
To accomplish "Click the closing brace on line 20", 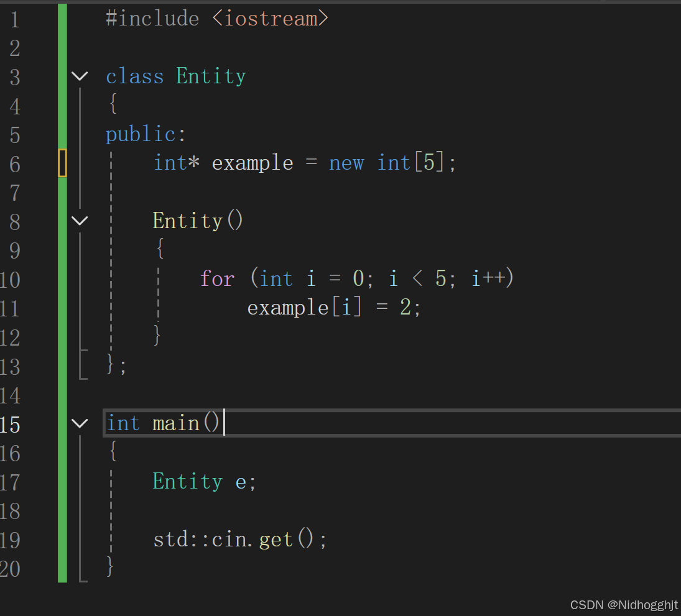I will (110, 566).
